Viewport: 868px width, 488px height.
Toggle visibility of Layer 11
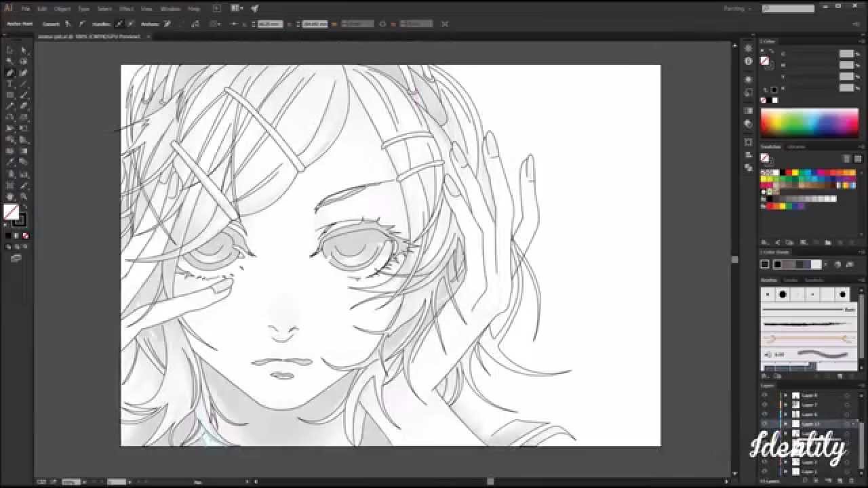(x=763, y=423)
